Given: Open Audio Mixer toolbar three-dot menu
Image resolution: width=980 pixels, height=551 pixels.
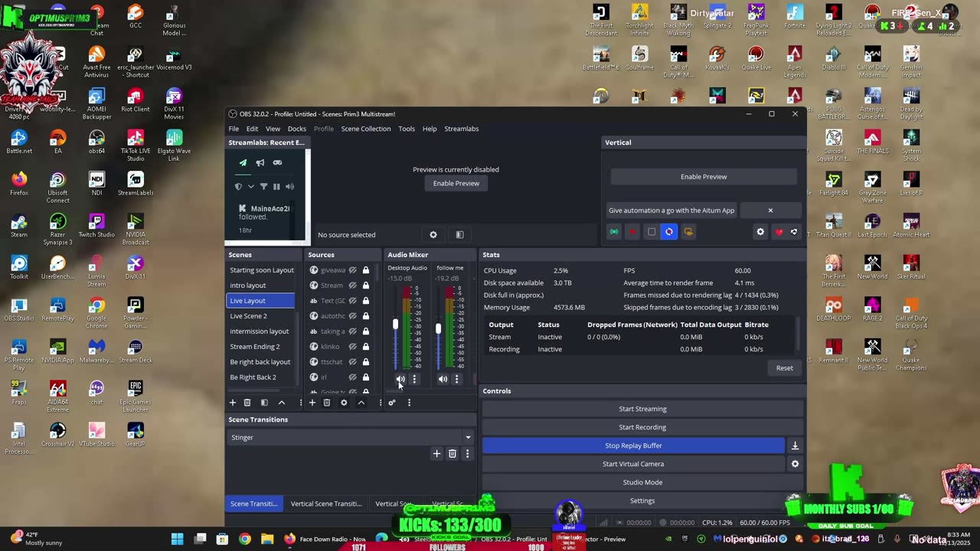Looking at the screenshot, I should (409, 403).
